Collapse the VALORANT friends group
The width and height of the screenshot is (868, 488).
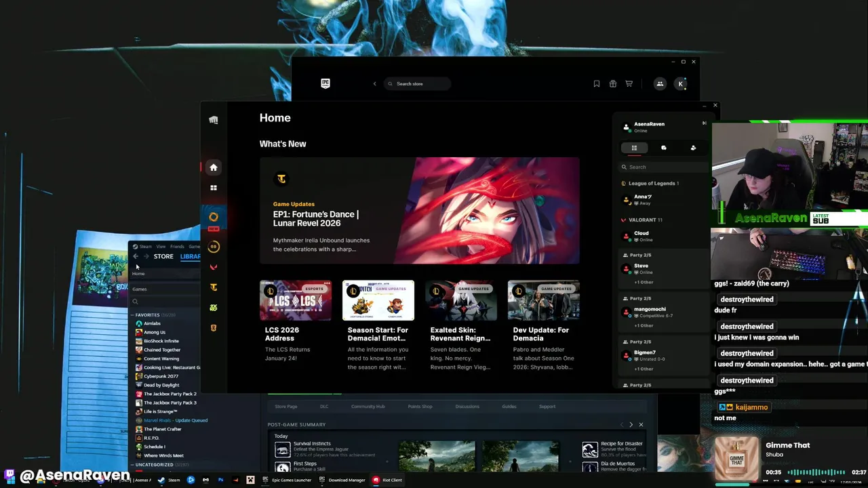(x=642, y=220)
